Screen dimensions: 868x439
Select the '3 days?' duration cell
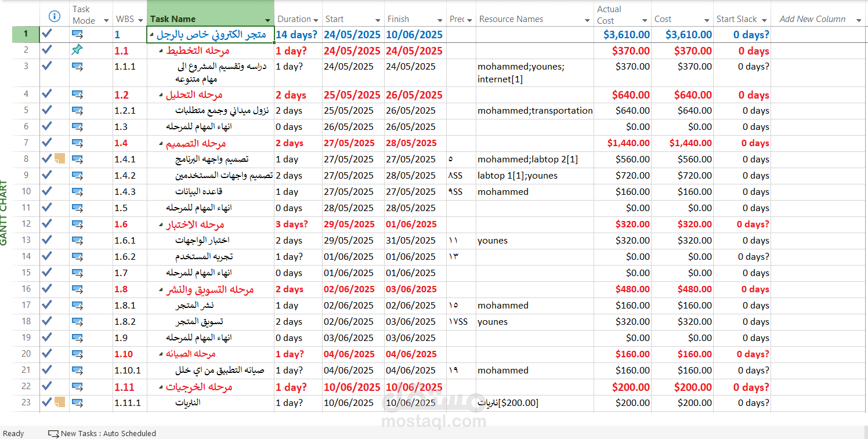tap(298, 224)
